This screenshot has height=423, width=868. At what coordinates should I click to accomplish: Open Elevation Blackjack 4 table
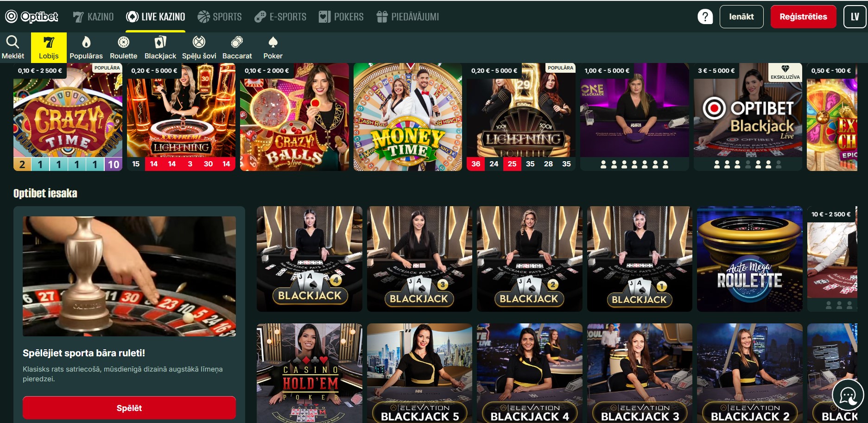[x=530, y=373]
